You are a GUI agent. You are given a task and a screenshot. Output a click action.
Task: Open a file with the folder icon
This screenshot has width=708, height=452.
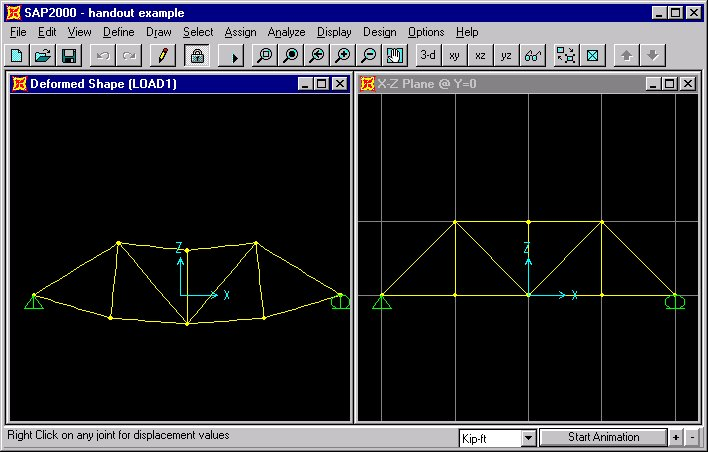click(x=42, y=56)
